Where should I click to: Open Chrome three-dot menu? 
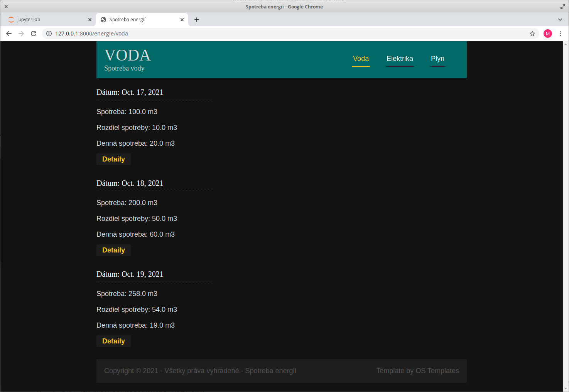[560, 34]
